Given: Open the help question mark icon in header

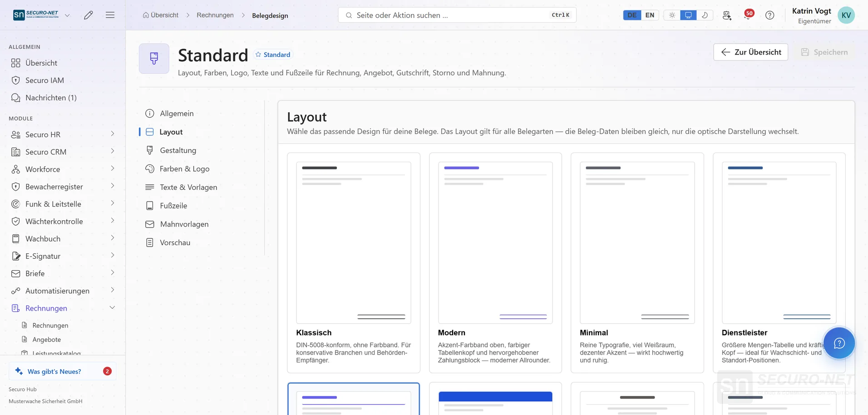Looking at the screenshot, I should click(769, 15).
